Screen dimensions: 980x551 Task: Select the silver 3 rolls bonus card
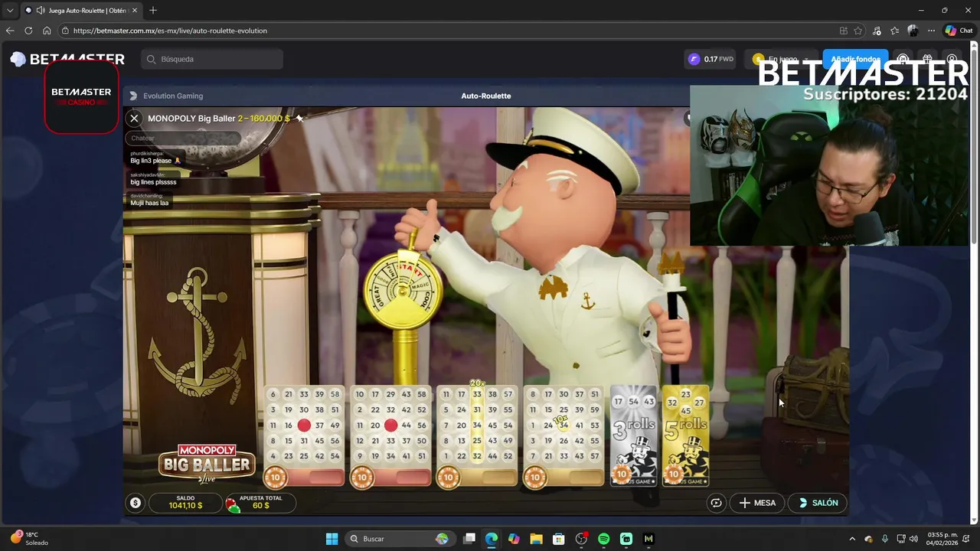[x=634, y=436]
